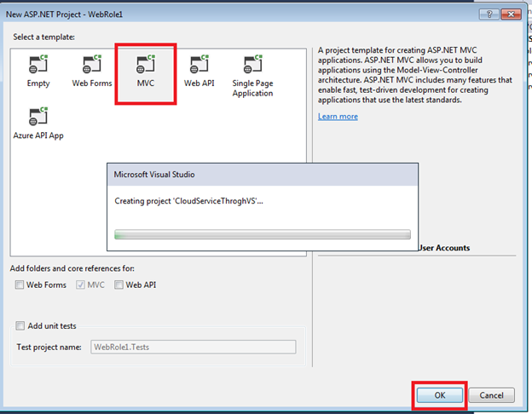Click the Help question mark button
532x414 pixels.
pyautogui.click(x=489, y=14)
